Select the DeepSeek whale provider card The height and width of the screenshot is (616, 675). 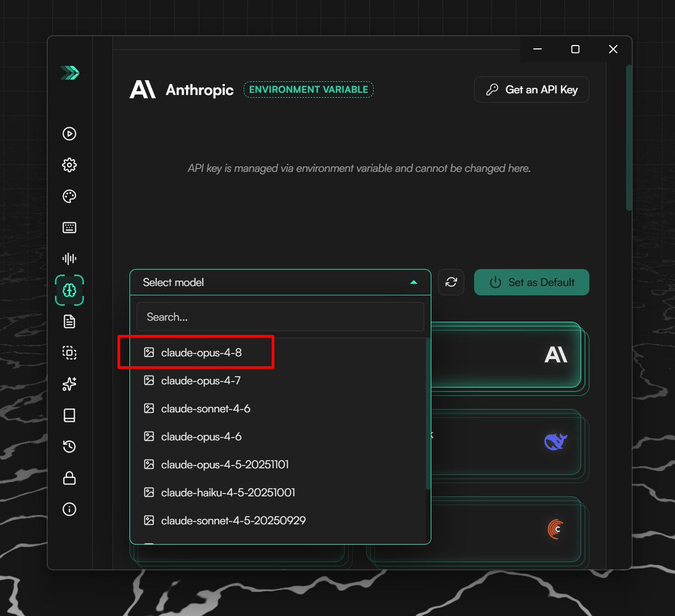(506, 442)
